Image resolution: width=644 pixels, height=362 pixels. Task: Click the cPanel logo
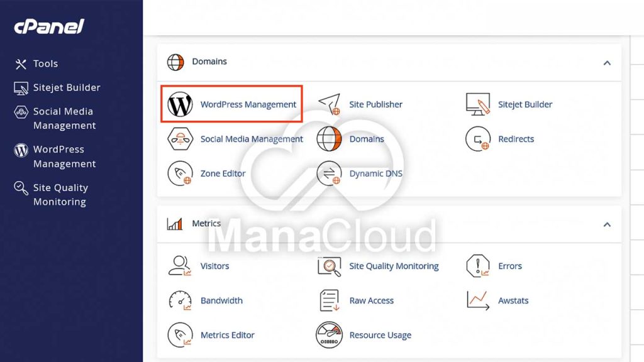(48, 26)
